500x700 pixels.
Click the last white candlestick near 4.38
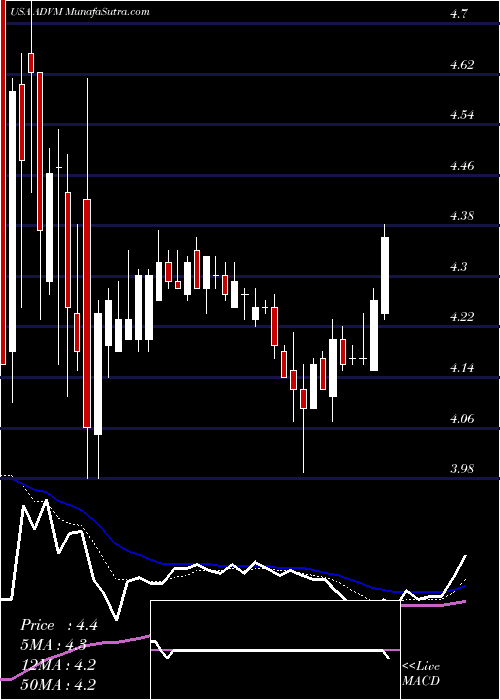pyautogui.click(x=385, y=275)
